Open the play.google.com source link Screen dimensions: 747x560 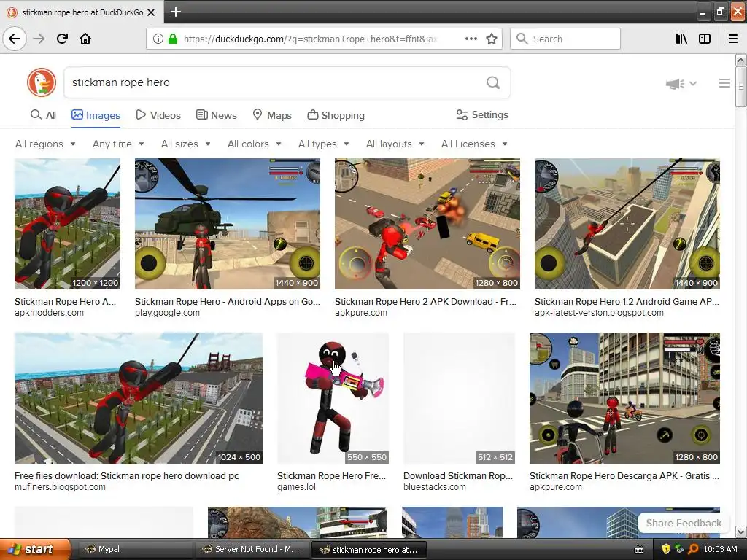click(x=167, y=313)
